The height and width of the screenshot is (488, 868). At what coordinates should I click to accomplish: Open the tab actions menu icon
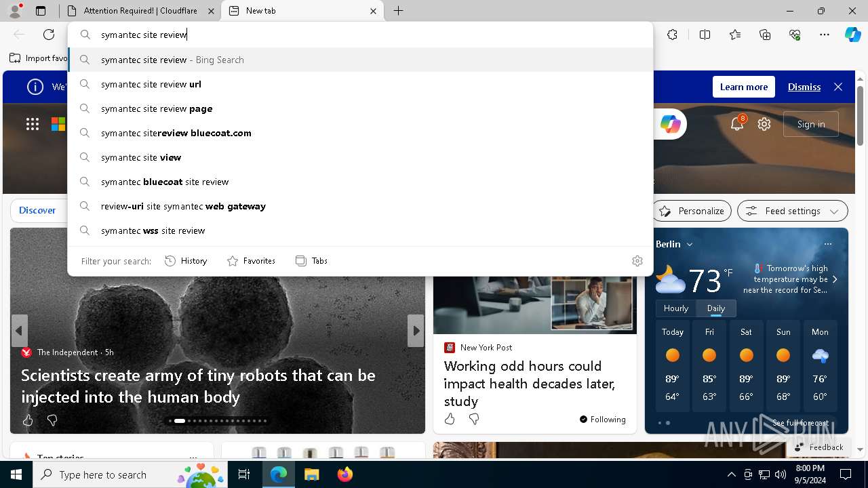point(41,11)
